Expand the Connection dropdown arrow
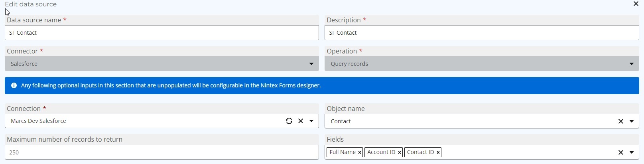644x164 pixels. 311,121
